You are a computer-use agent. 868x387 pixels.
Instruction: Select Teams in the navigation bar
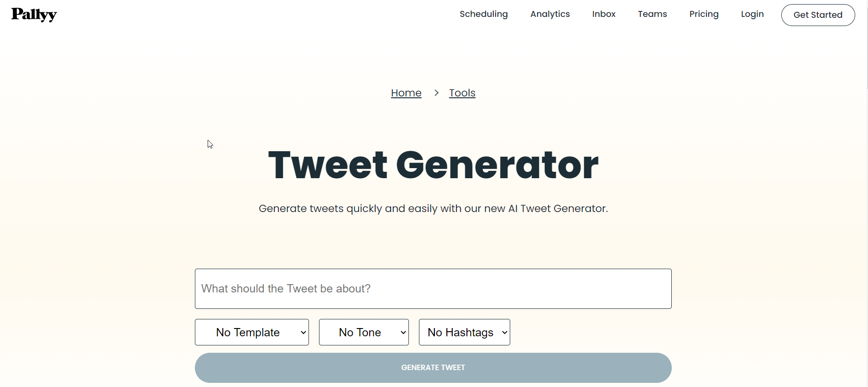pos(652,14)
